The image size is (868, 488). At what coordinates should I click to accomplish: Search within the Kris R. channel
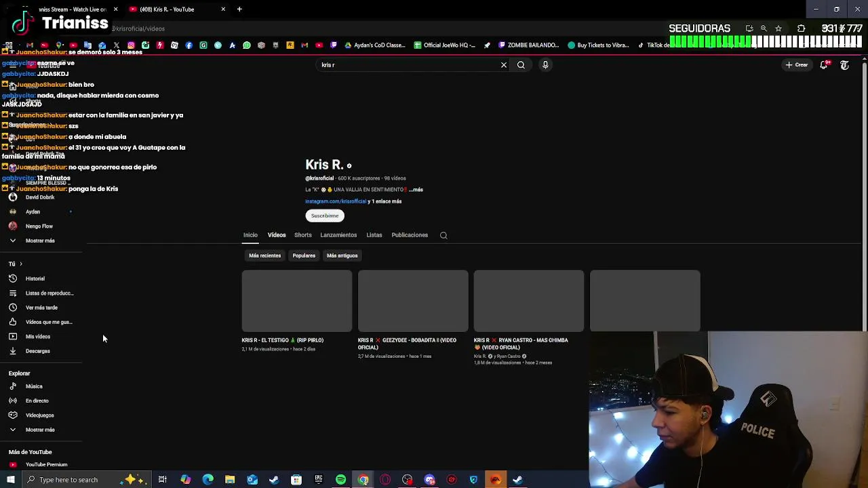coord(443,235)
